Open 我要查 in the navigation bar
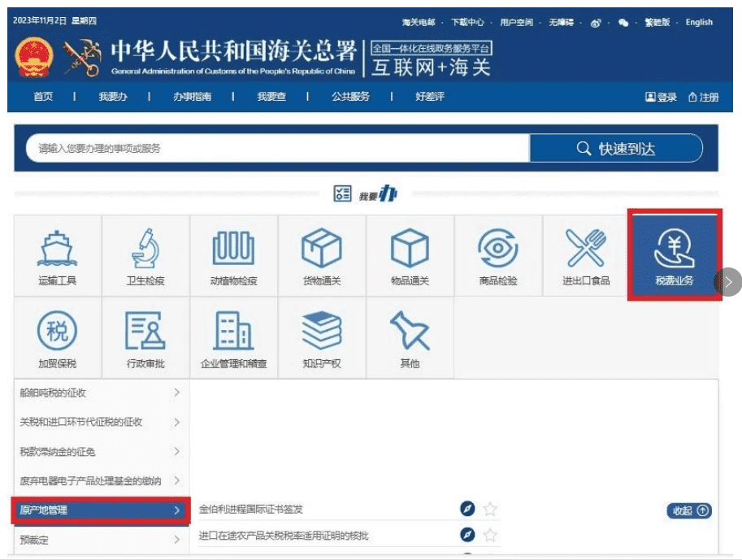Image resolution: width=742 pixels, height=560 pixels. pos(271,97)
